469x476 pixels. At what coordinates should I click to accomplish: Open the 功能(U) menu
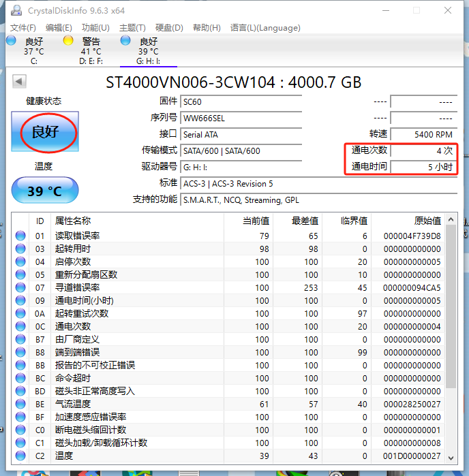[x=95, y=28]
